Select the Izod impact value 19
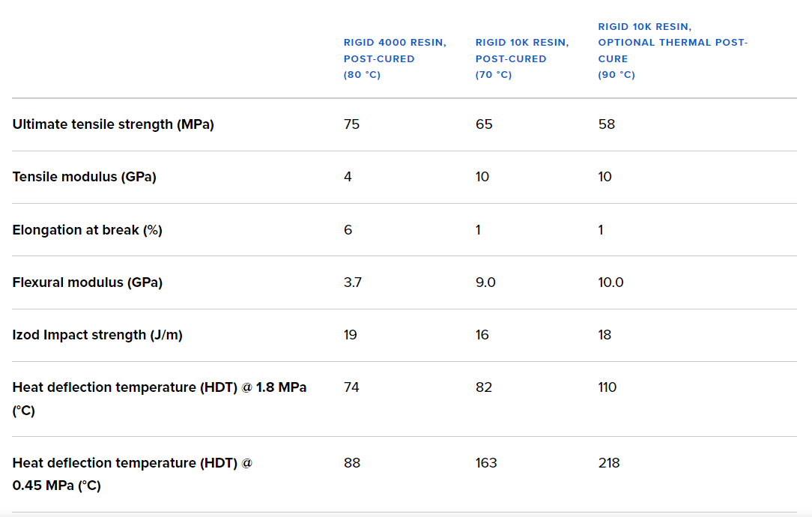The width and height of the screenshot is (812, 517). pyautogui.click(x=351, y=335)
